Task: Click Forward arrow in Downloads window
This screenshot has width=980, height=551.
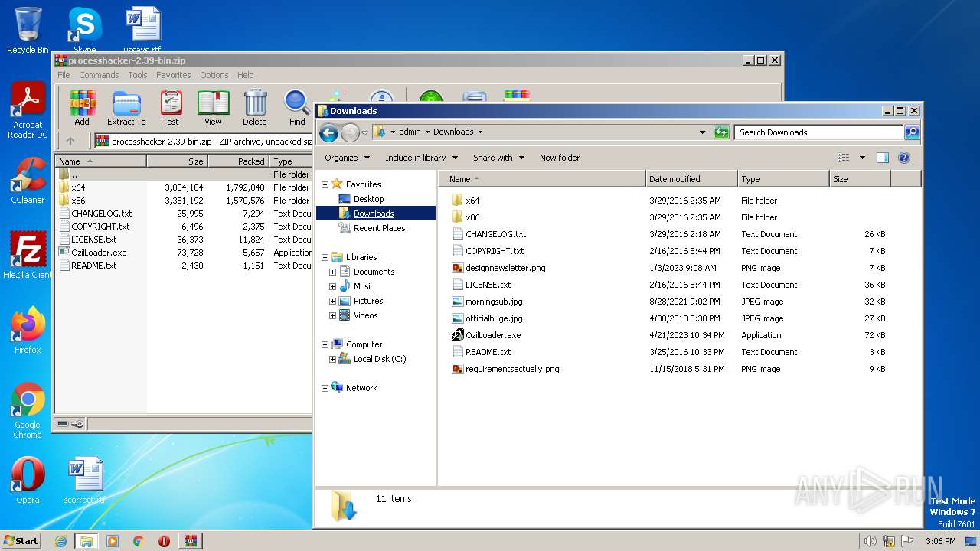Action: point(350,132)
